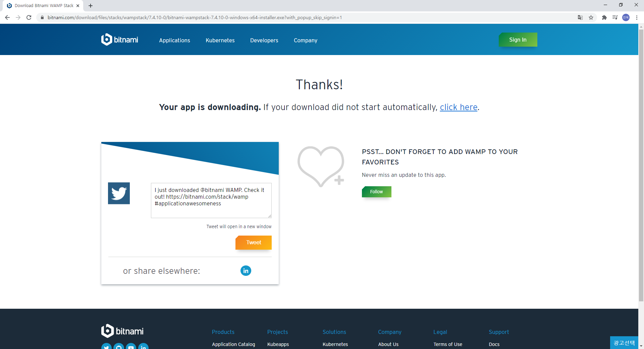Open the Applications menu
This screenshot has height=349, width=644.
pos(174,40)
